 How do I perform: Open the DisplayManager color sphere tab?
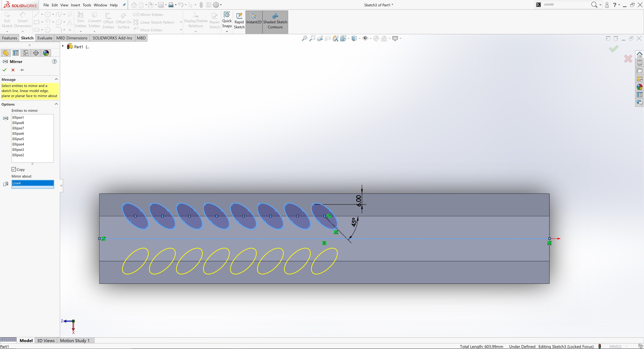[46, 53]
